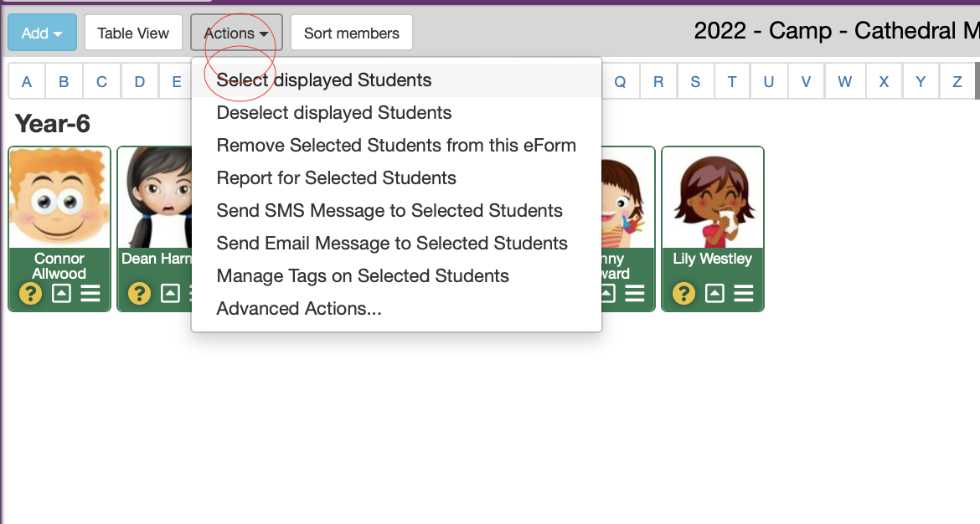Click Lily Westley's yellow question mark icon
980x524 pixels.
[x=683, y=294]
